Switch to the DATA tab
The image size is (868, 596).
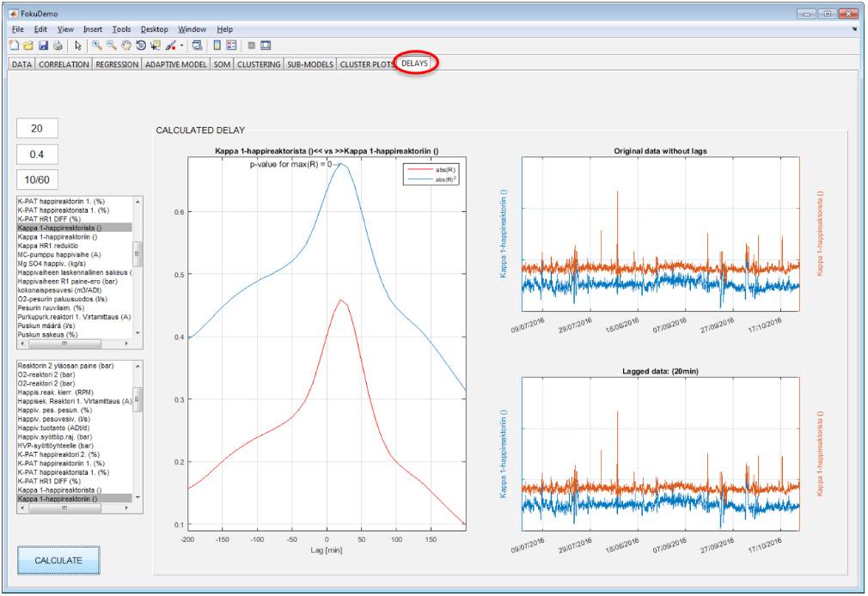point(21,64)
